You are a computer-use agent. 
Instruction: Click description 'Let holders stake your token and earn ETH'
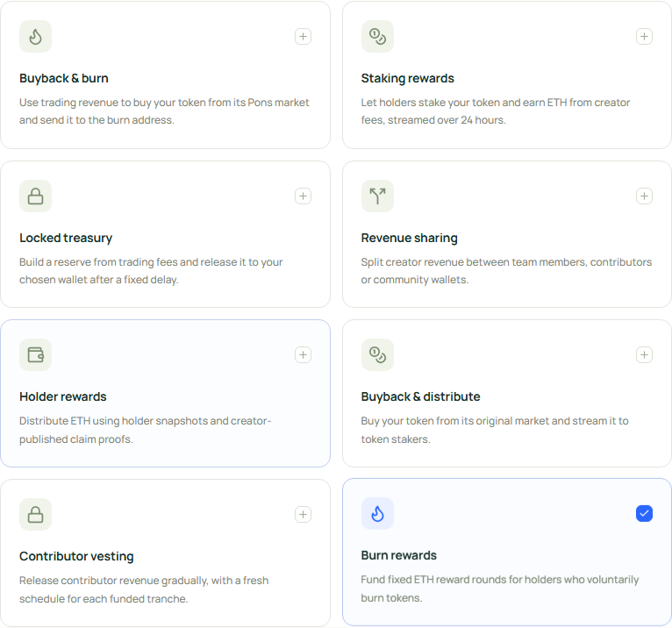point(496,111)
